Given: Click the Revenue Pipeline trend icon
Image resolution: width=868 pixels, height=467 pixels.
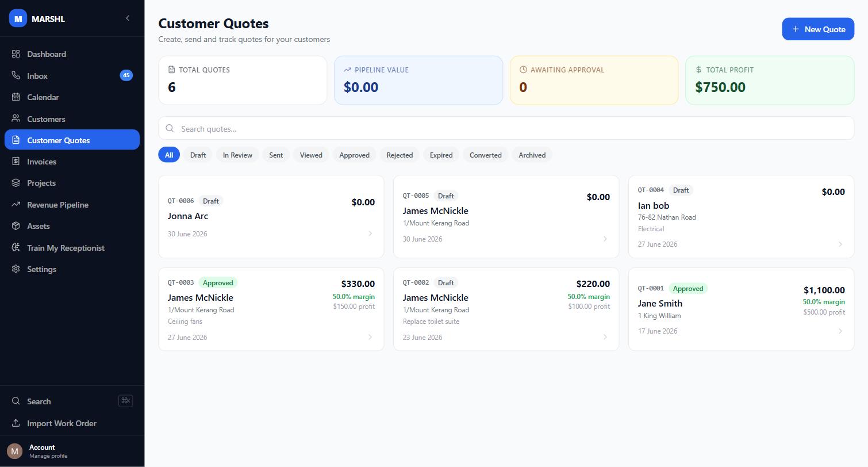Looking at the screenshot, I should (16, 205).
